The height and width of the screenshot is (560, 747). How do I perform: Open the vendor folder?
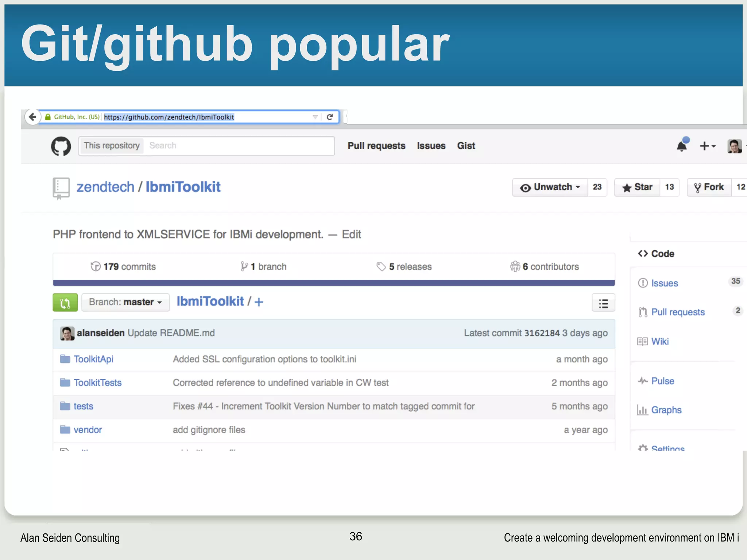(x=88, y=430)
